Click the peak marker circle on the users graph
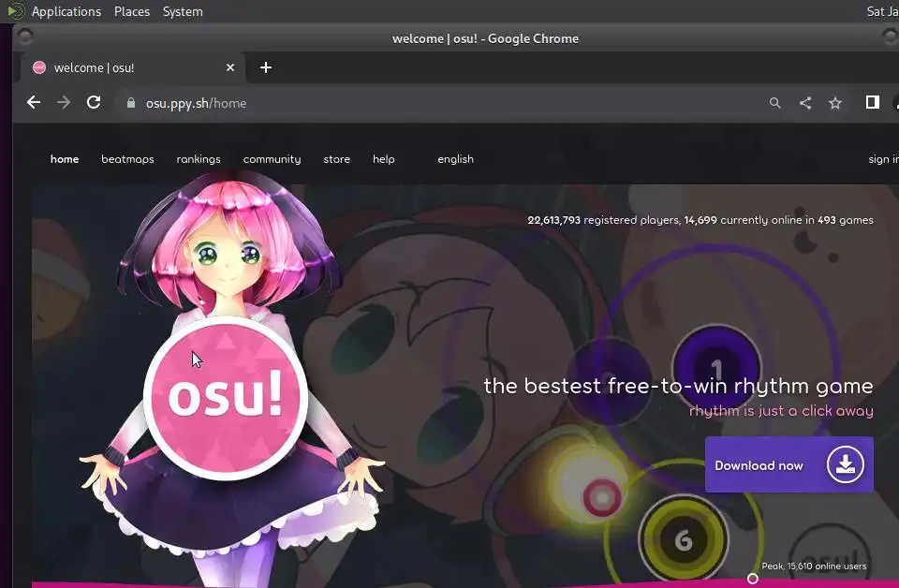 coord(753,579)
